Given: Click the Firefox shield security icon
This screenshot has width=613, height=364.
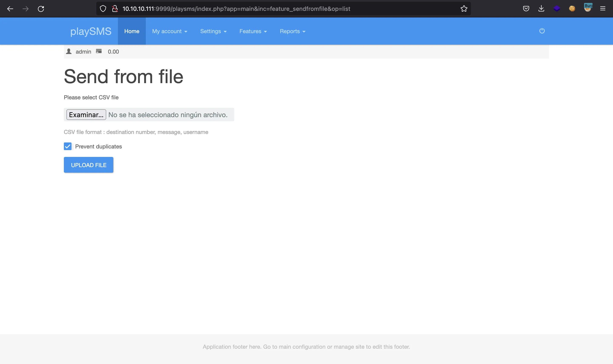Looking at the screenshot, I should point(103,8).
